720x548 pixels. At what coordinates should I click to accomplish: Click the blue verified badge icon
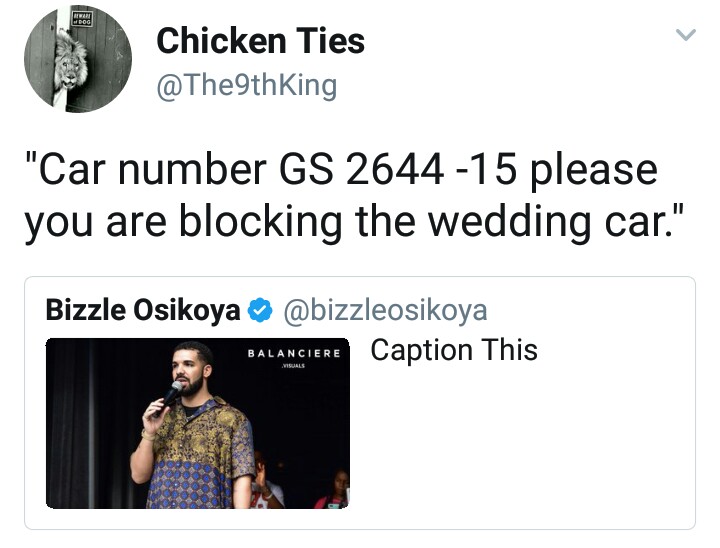tap(260, 311)
